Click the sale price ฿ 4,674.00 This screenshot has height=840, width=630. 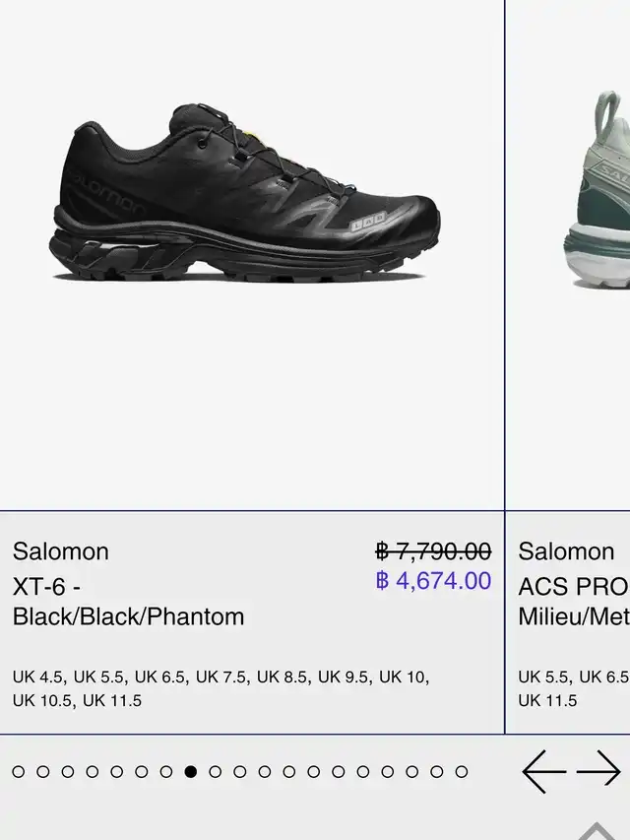433,581
